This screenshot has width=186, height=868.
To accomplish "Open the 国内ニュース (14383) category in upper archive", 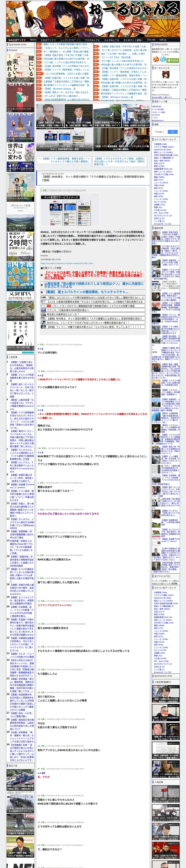I will (x=163, y=152).
